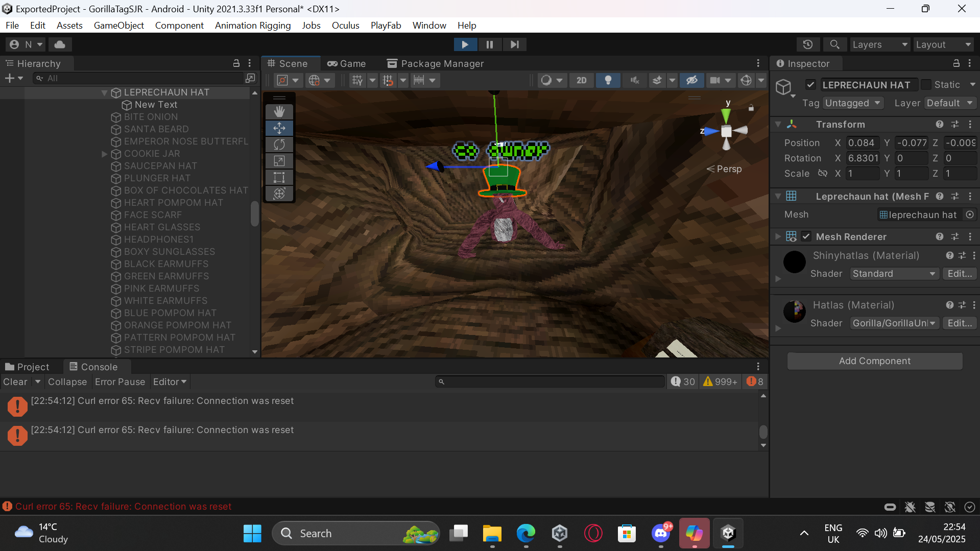This screenshot has width=980, height=551.
Task: Click the Console Clear button
Action: point(15,381)
